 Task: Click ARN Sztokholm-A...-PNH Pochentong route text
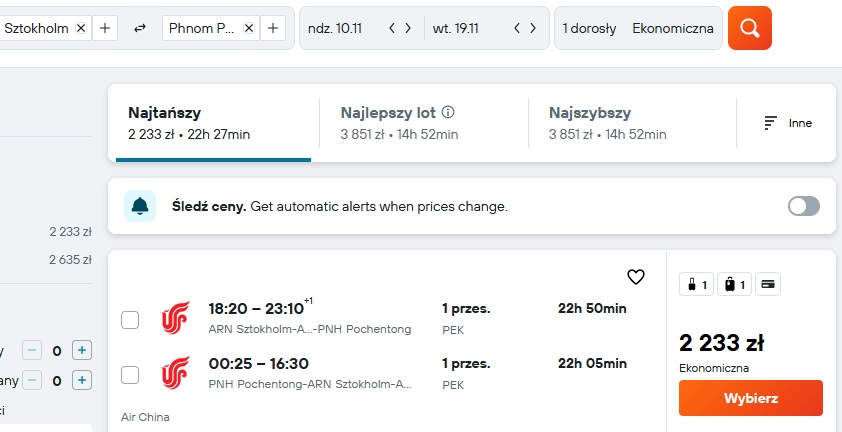pyautogui.click(x=310, y=329)
